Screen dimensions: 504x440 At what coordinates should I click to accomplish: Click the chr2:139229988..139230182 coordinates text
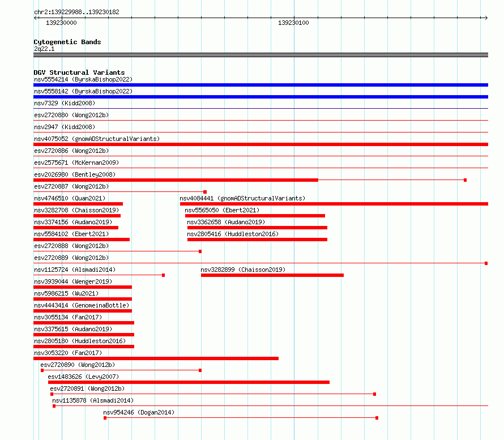pyautogui.click(x=76, y=12)
